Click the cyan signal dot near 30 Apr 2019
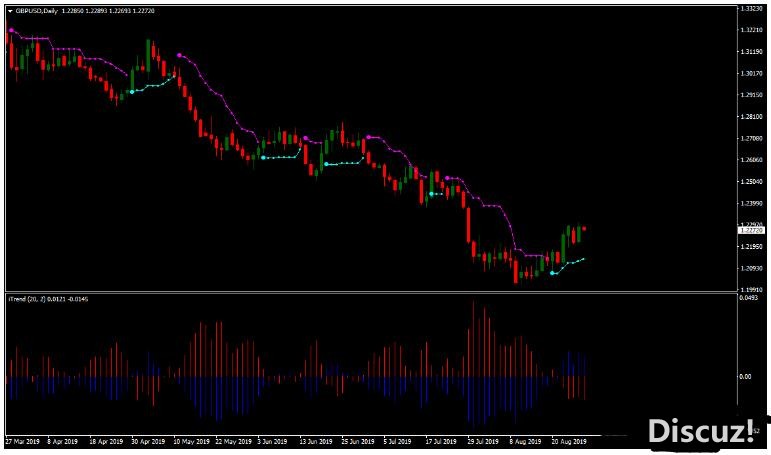Viewport: 771px width, 455px height. point(132,92)
